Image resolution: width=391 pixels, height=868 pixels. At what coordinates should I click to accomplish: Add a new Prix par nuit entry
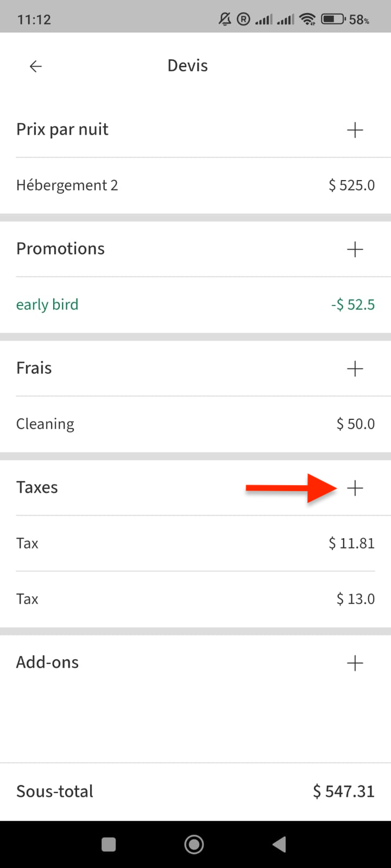(x=355, y=130)
